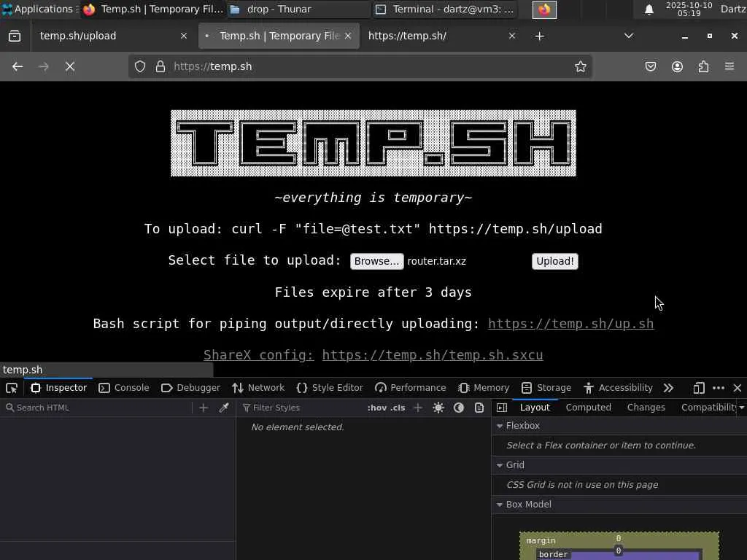Click the ShareX config: link text

click(259, 355)
